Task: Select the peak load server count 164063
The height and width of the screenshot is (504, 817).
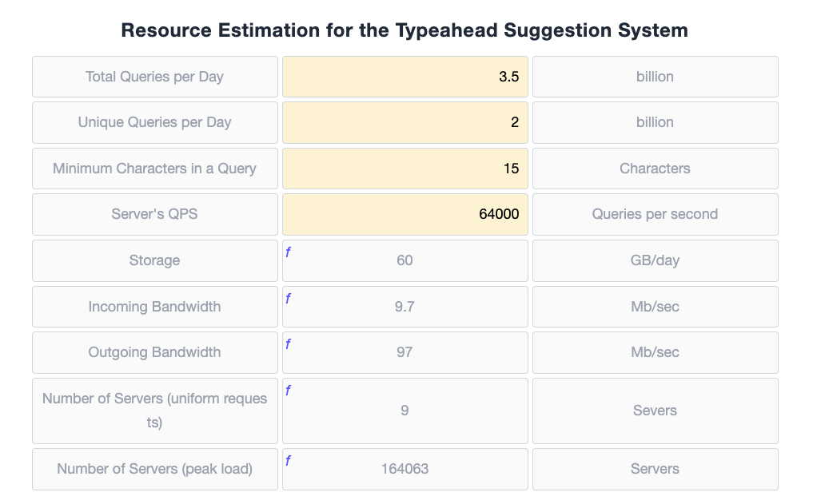Action: (405, 469)
